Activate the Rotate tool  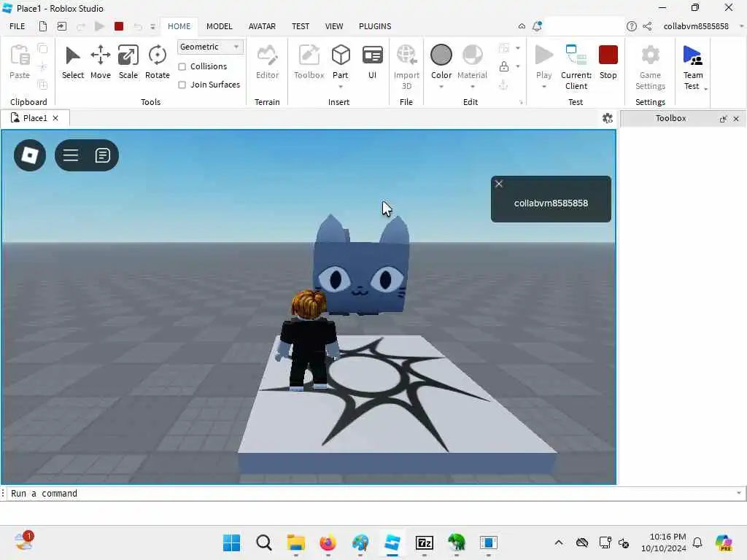[158, 62]
